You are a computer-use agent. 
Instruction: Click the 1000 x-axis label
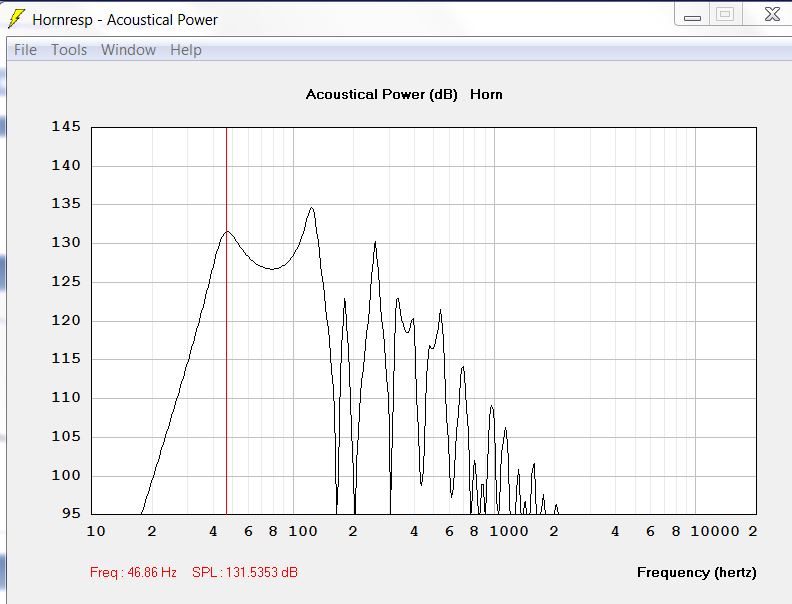tap(509, 531)
